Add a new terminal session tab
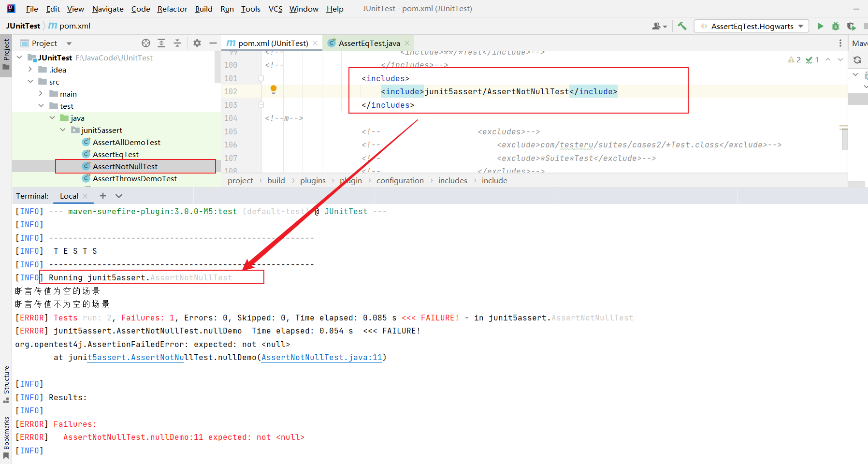The height and width of the screenshot is (464, 868). pos(103,196)
